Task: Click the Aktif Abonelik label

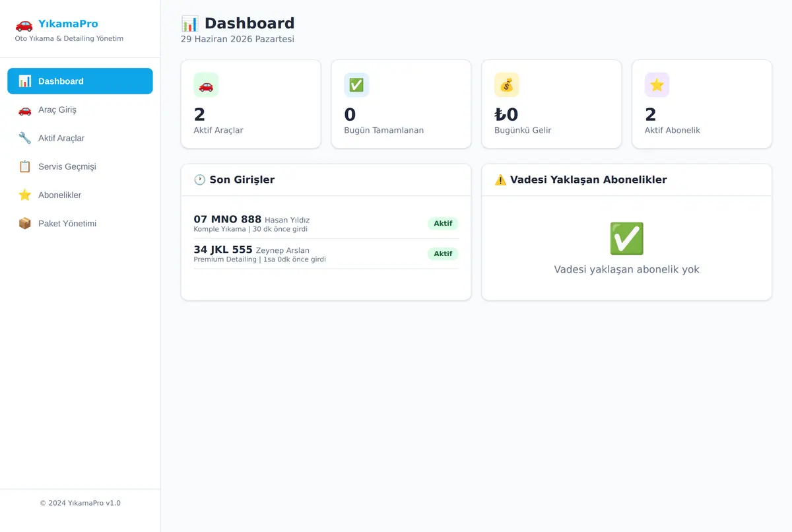Action: (673, 131)
